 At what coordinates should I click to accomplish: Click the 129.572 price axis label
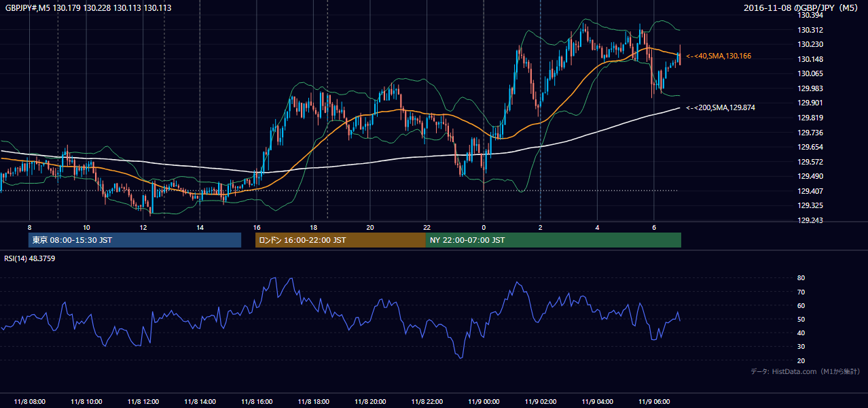point(810,162)
